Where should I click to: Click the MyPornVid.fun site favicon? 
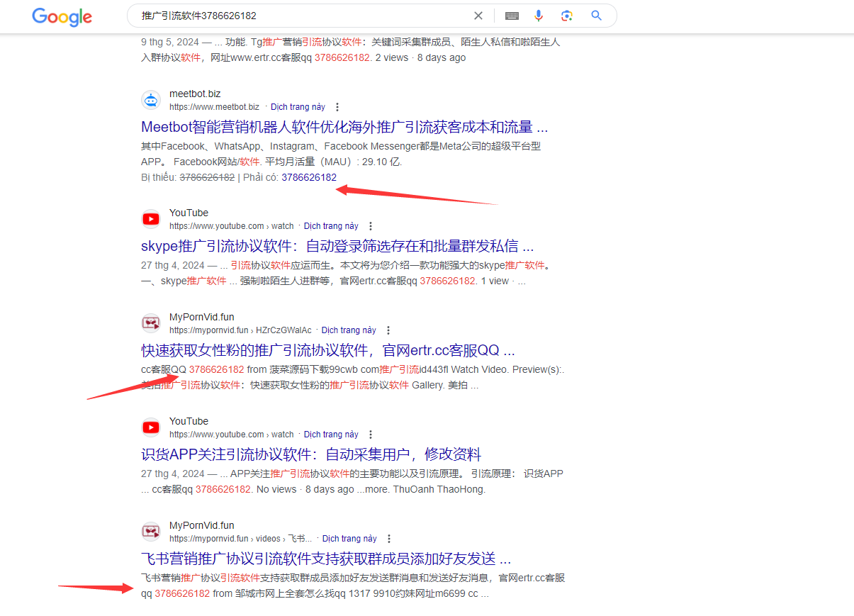(x=151, y=323)
